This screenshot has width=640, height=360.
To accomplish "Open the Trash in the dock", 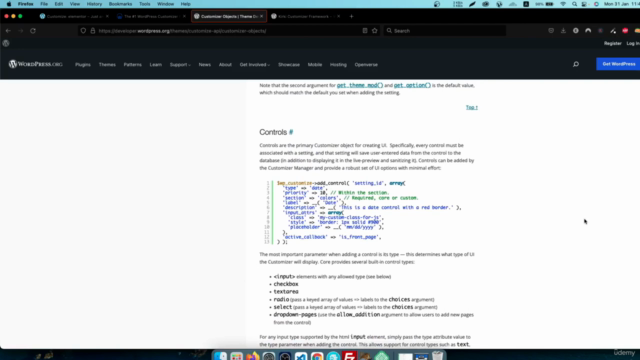I will pyautogui.click(x=437, y=356).
